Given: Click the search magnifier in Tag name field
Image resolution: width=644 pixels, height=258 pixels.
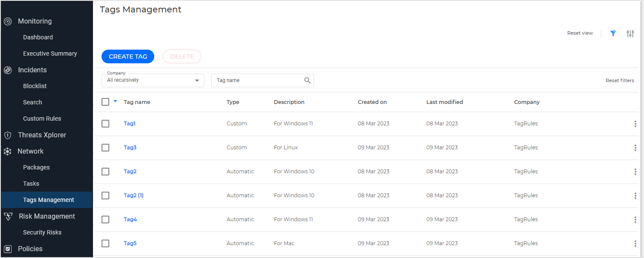Looking at the screenshot, I should [307, 80].
